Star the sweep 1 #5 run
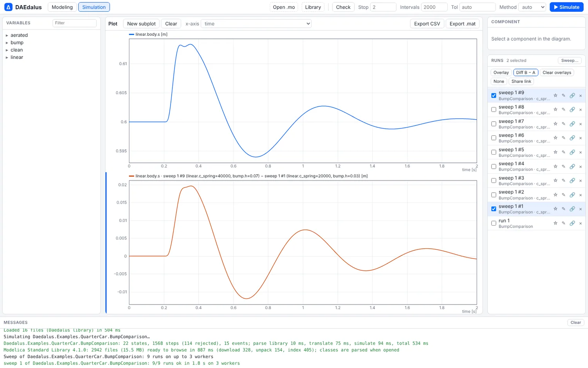This screenshot has height=368, width=588. 555,152
